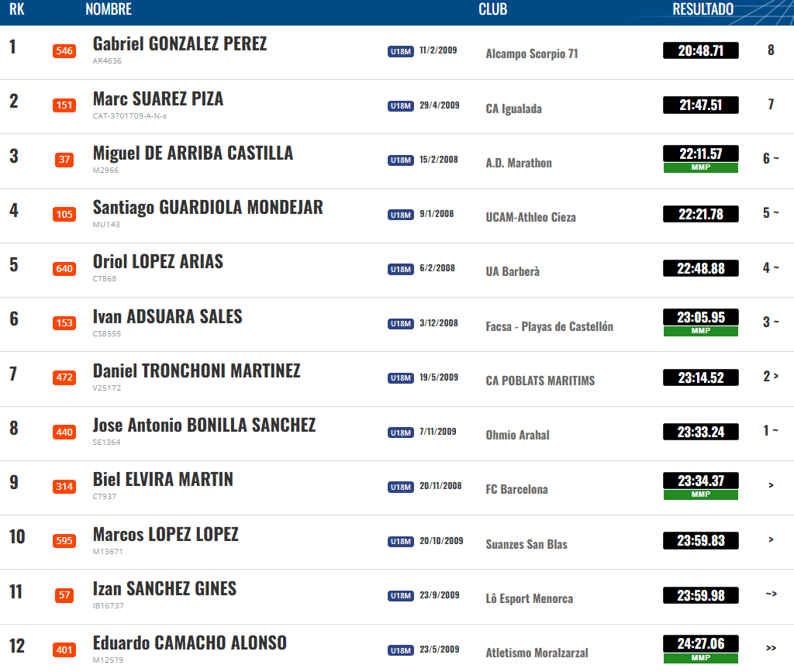Select club FC Barcelona
Screen dimensions: 794x672
pos(516,489)
